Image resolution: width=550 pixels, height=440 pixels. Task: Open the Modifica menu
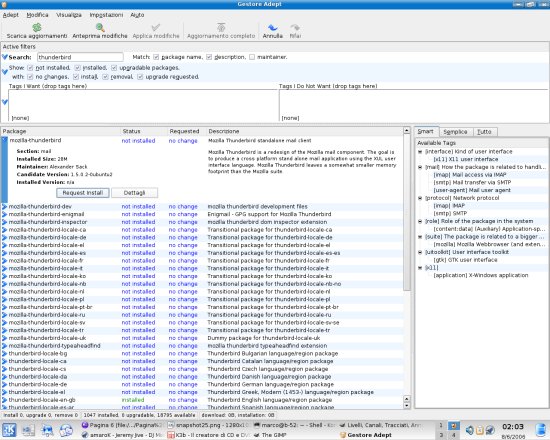pyautogui.click(x=38, y=15)
